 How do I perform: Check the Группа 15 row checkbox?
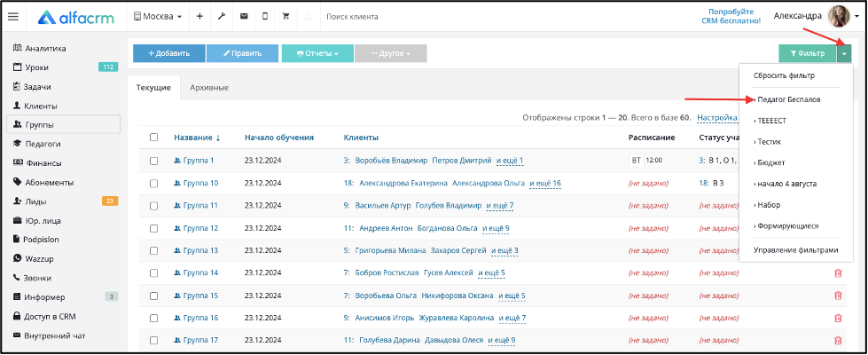click(x=154, y=296)
